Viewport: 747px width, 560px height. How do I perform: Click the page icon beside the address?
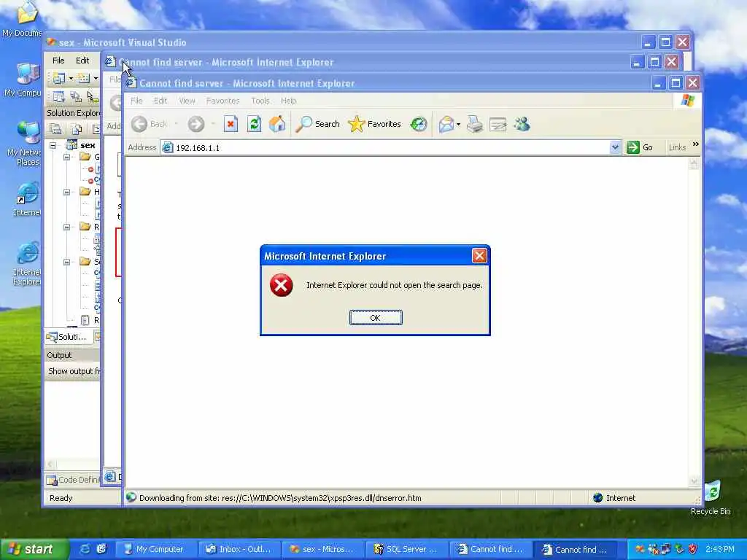click(167, 147)
